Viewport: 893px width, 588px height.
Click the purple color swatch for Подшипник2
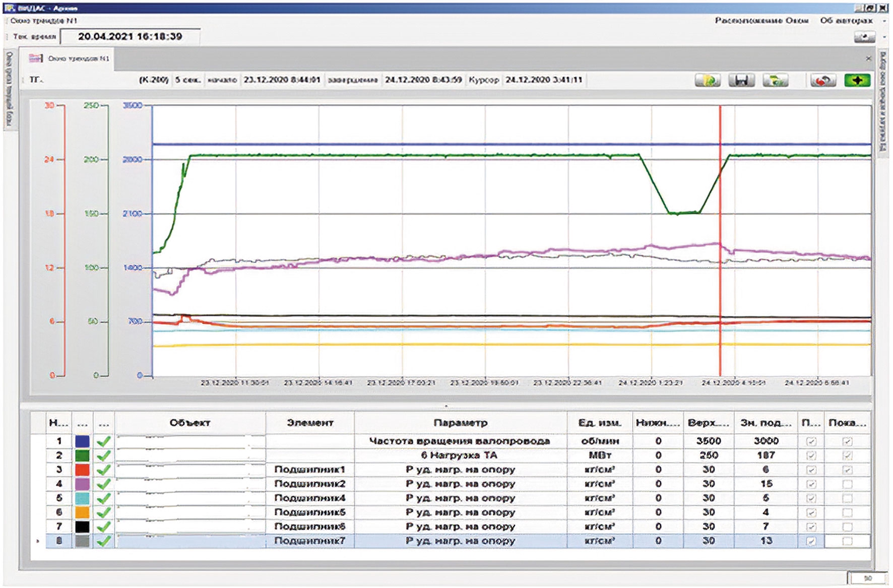coord(82,484)
